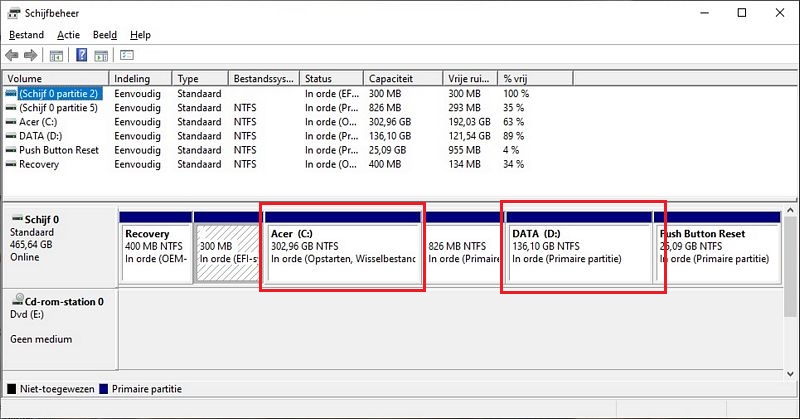800x419 pixels.
Task: Toggle the action pane toolbar icon
Action: tap(101, 55)
